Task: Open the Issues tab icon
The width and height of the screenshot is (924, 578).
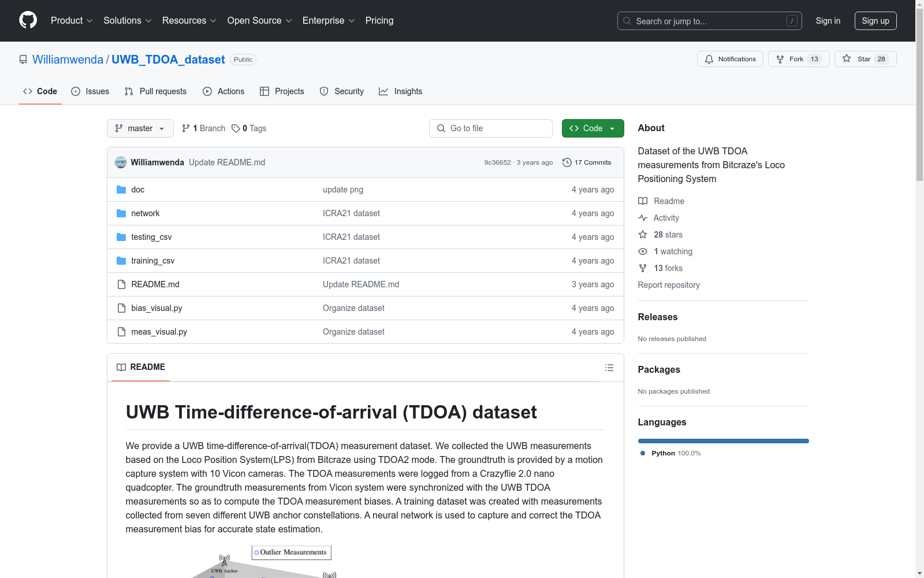Action: [76, 91]
